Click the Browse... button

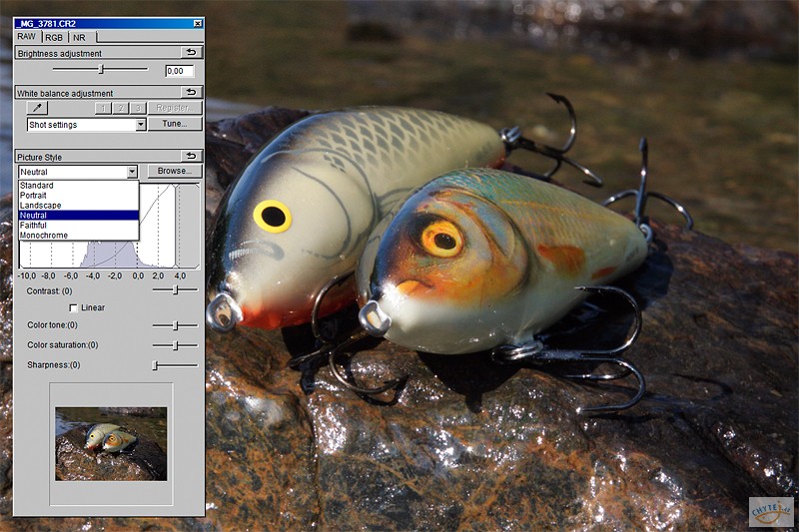tap(175, 171)
